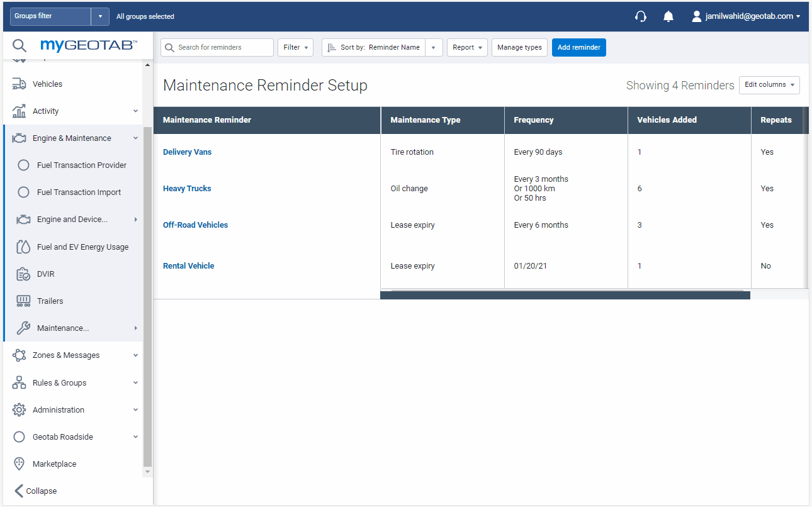Viewport: 812px width, 507px height.
Task: Click the headset support icon
Action: (x=641, y=16)
